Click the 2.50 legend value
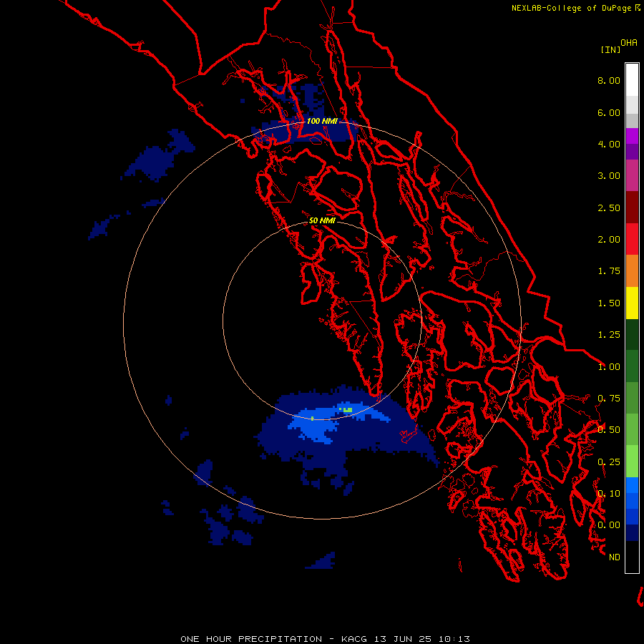Image resolution: width=644 pixels, height=644 pixels. [609, 208]
